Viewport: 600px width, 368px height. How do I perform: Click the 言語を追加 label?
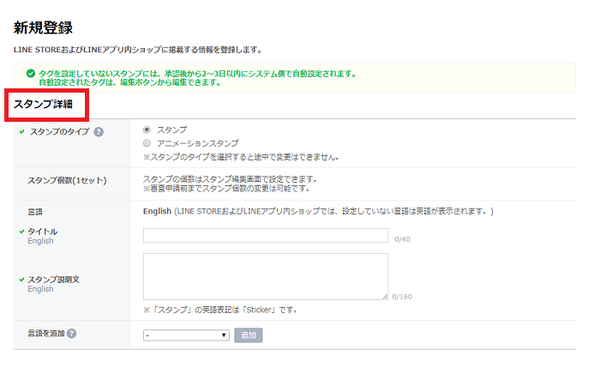pos(46,334)
